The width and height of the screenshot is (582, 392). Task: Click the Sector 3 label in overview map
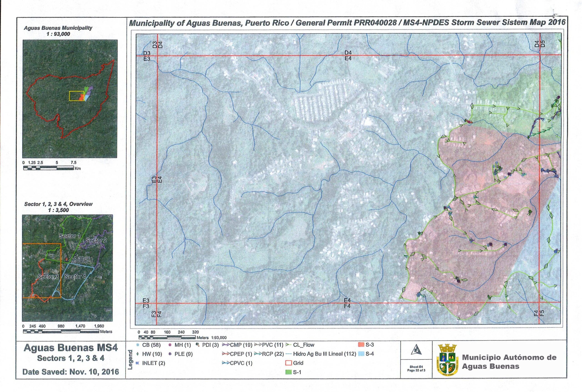48,277
